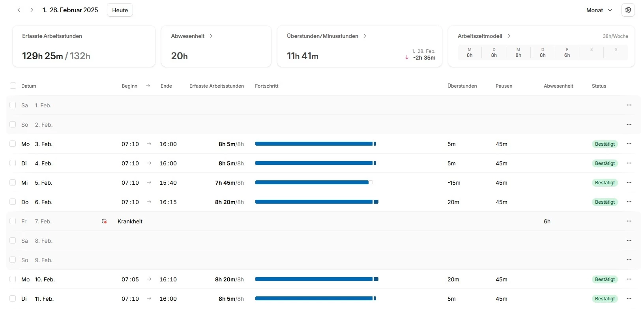Viewport: 644px width, 311px height.
Task: Open more options for Di 11. Feb.
Action: click(629, 298)
